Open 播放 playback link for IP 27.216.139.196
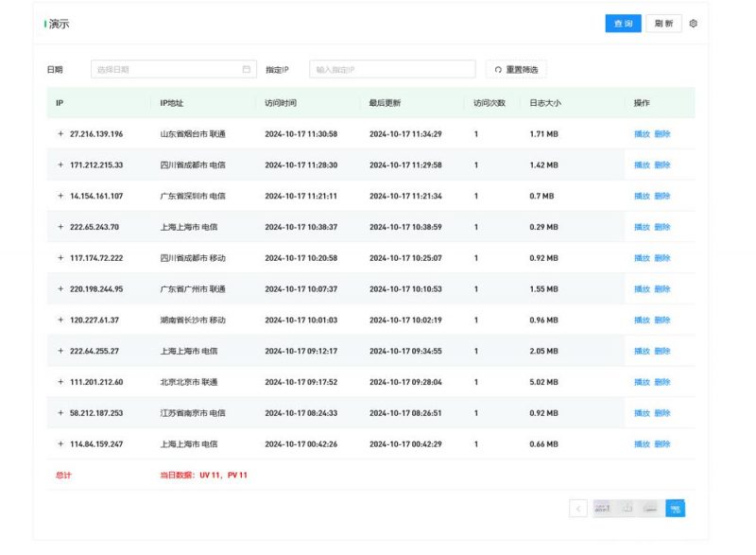Image resolution: width=756 pixels, height=555 pixels. (x=644, y=133)
